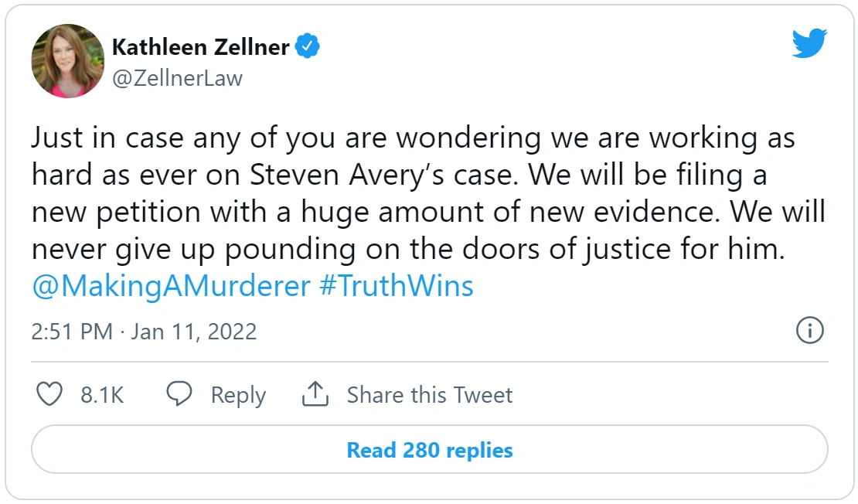Click the Jan 11, 2022 date
The width and height of the screenshot is (858, 504).
tap(194, 332)
